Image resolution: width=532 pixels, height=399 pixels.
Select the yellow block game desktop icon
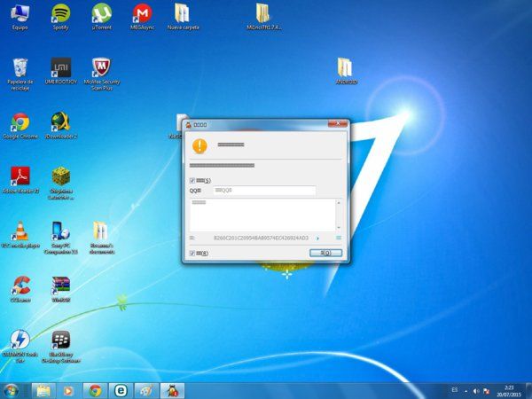(x=60, y=183)
